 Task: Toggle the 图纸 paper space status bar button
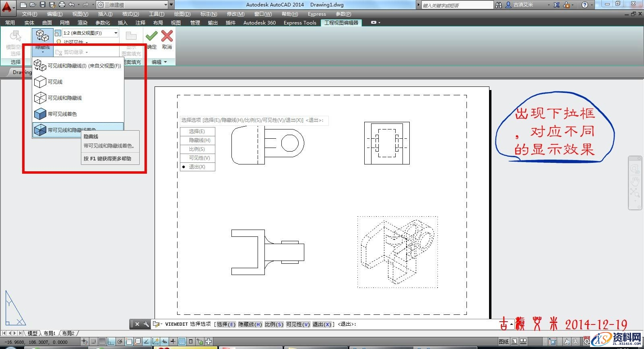[x=504, y=342]
